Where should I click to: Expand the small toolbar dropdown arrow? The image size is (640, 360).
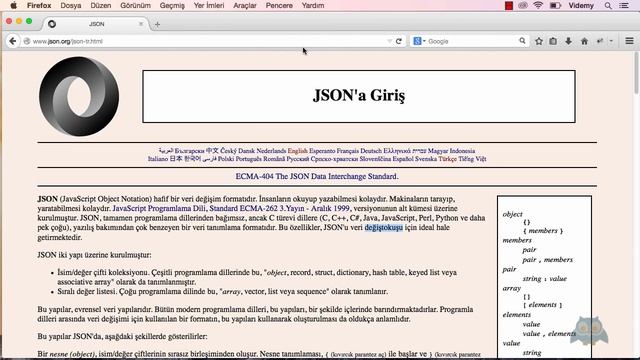(611, 41)
